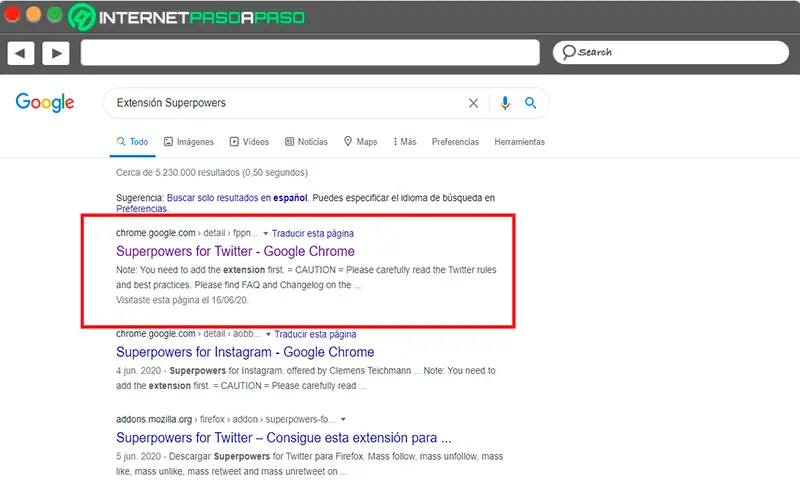Click Traducir esta página for the Instagram result
The width and height of the screenshot is (800, 500).
[x=315, y=334]
